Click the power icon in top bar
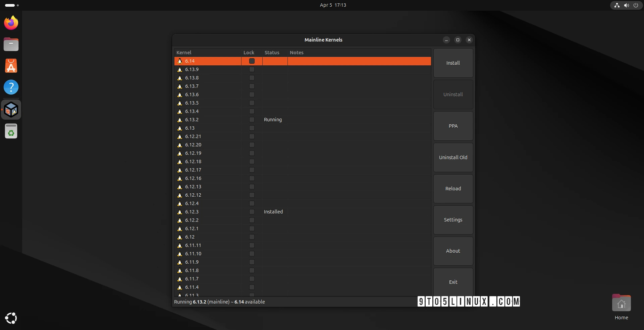 pos(636,5)
